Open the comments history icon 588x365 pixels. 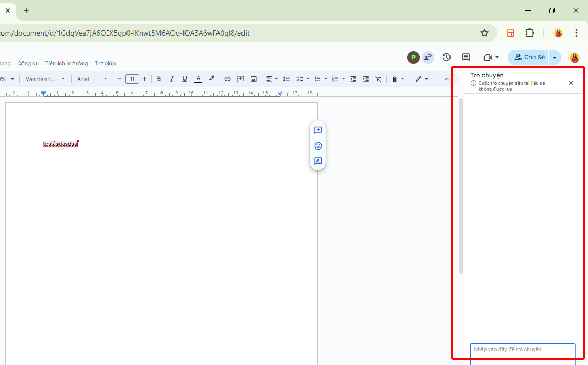[466, 58]
